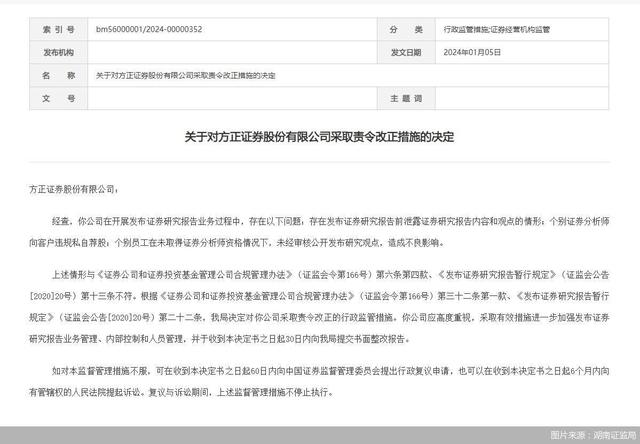Image resolution: width=640 pixels, height=444 pixels.
Task: Click the paragraph beginning 经查,你公司在开展
Action: tap(319, 232)
